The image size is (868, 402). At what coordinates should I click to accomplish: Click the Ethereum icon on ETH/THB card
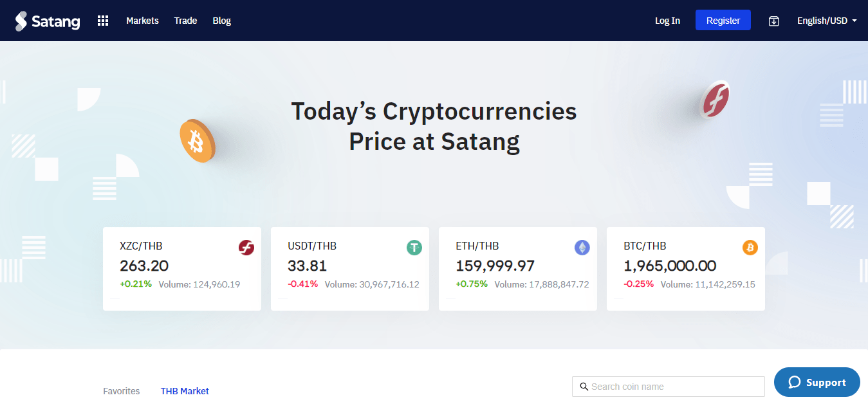(x=582, y=247)
